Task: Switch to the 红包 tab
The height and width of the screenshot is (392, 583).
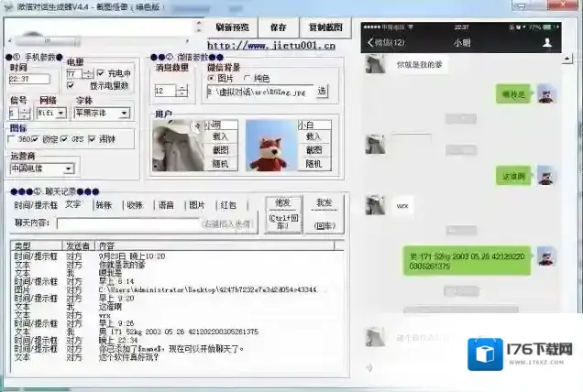Action: 228,205
